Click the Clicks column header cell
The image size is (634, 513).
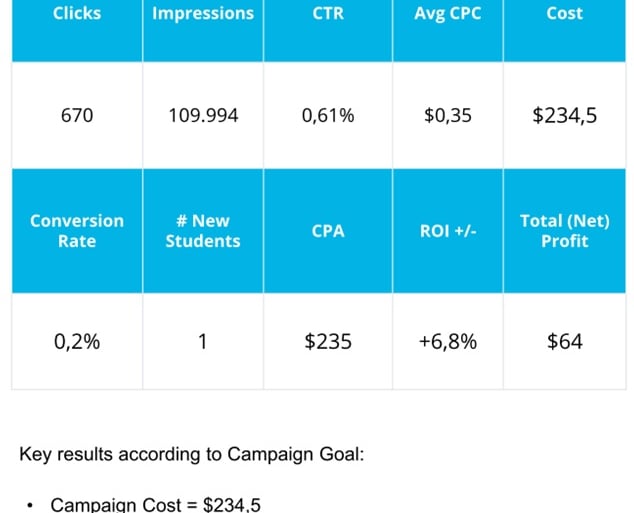coord(77,14)
